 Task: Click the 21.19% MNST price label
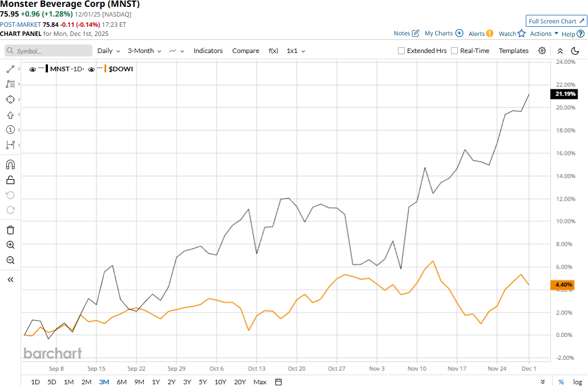coord(563,94)
